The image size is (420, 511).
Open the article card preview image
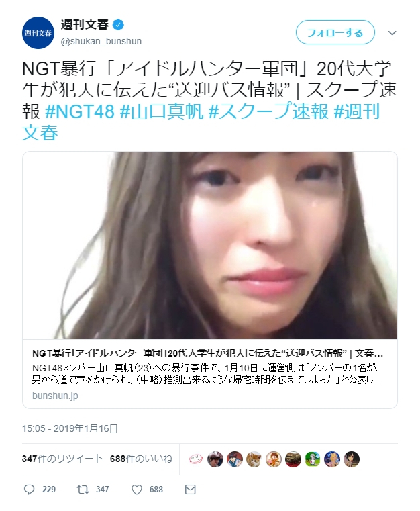point(210,245)
